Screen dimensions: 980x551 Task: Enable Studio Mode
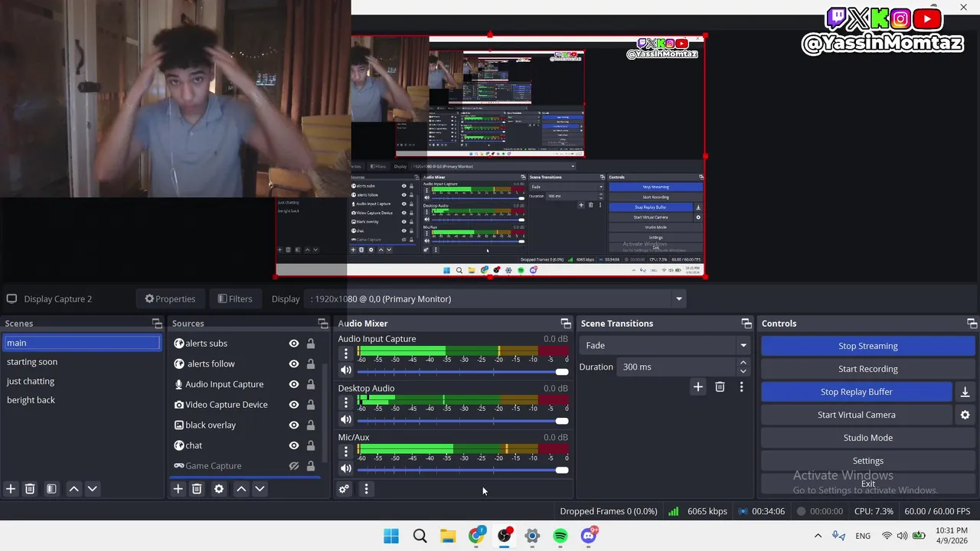click(x=867, y=438)
